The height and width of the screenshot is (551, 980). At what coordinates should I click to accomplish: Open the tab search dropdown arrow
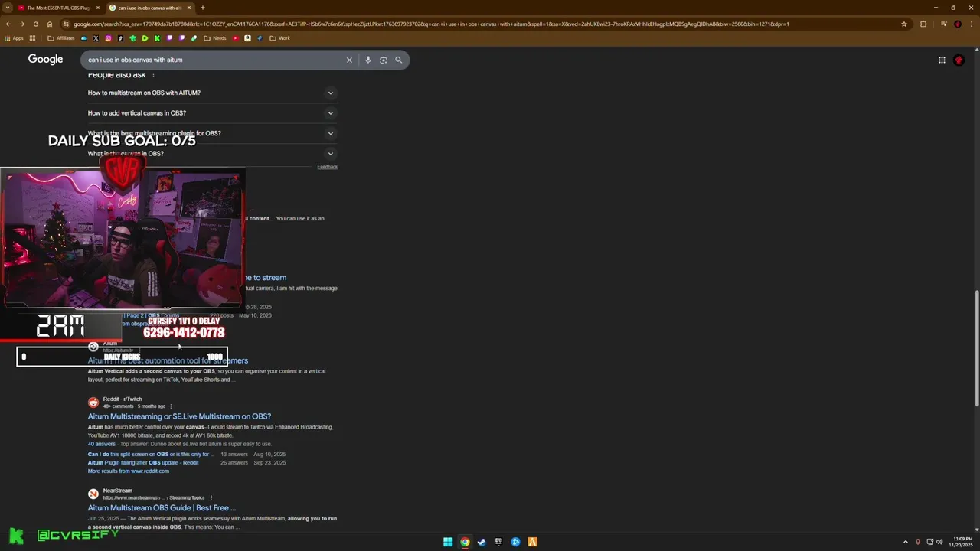[x=8, y=8]
